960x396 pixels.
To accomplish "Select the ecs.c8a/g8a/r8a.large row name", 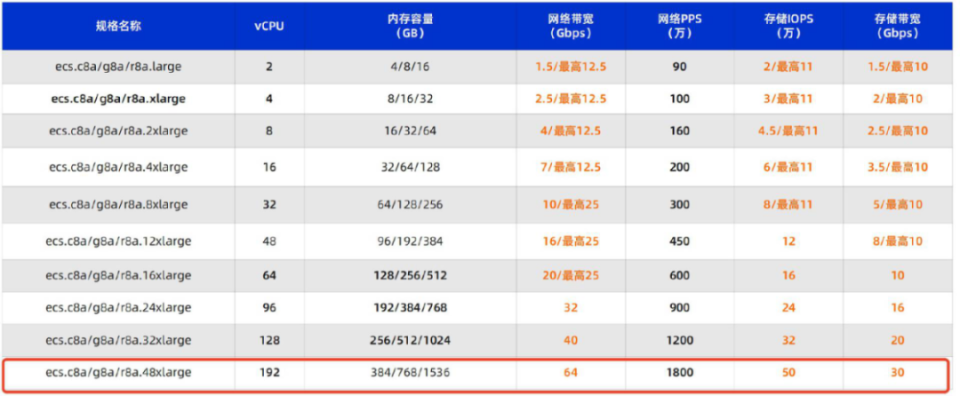I will pos(118,67).
